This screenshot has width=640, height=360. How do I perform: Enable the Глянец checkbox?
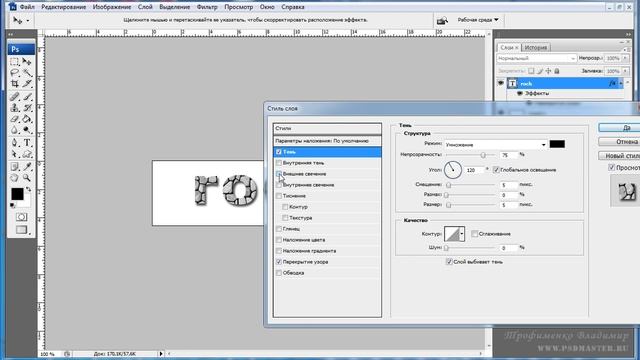click(279, 229)
